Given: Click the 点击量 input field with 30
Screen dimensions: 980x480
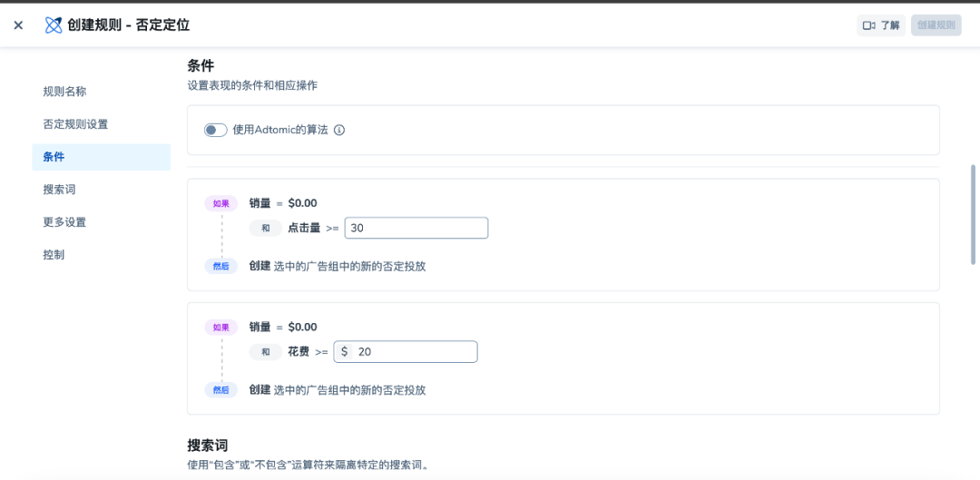Looking at the screenshot, I should click(x=416, y=228).
